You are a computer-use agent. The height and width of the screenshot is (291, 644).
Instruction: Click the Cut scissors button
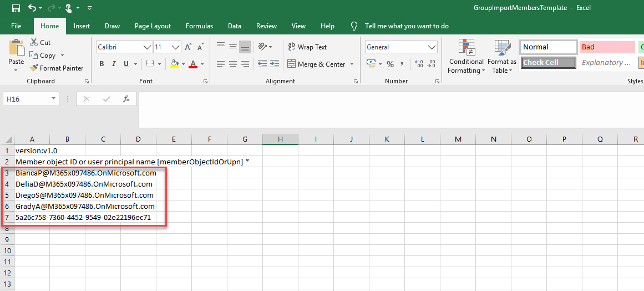(40, 42)
